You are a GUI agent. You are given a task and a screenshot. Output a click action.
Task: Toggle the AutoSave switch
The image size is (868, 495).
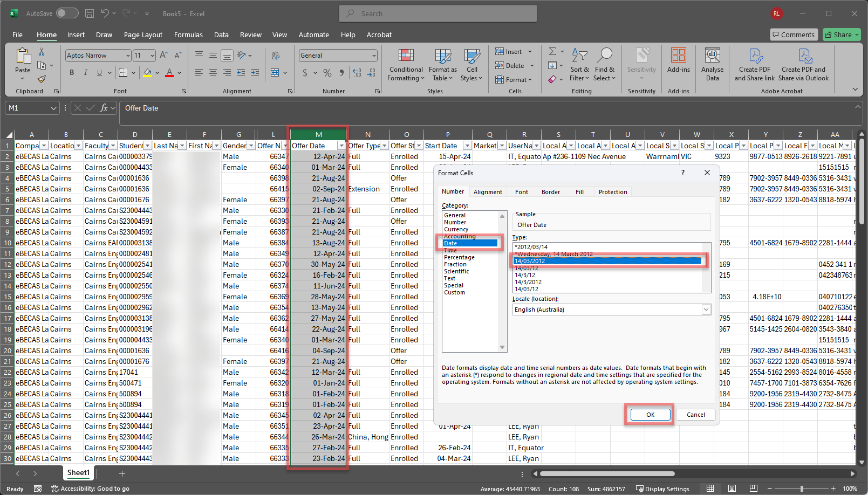pos(67,13)
